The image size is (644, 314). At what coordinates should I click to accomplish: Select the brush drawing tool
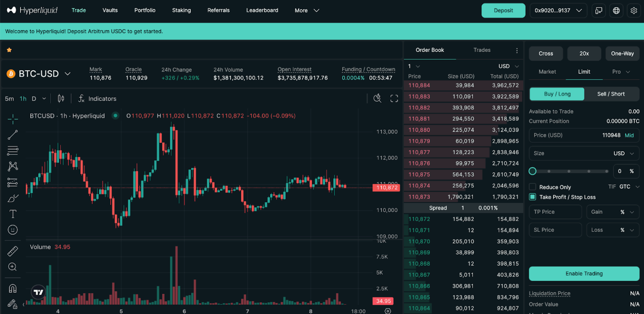click(13, 198)
